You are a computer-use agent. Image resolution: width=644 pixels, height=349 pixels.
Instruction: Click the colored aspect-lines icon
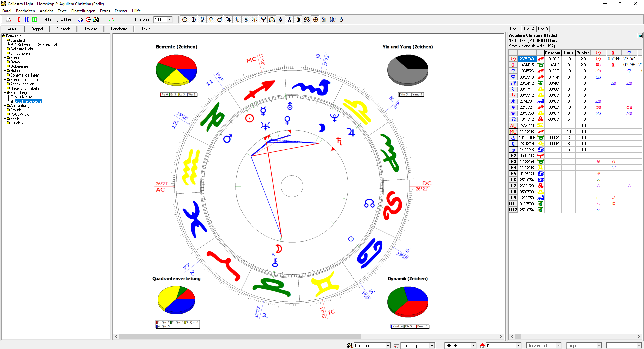[111, 20]
